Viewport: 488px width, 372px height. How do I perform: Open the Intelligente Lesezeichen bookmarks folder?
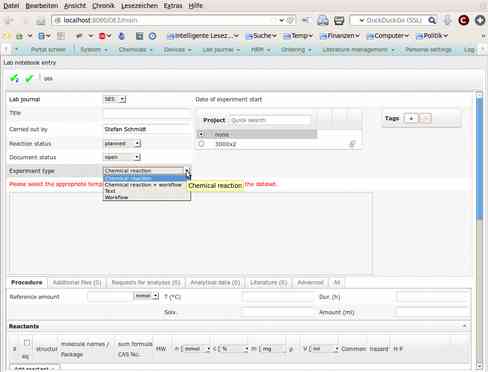pos(203,36)
